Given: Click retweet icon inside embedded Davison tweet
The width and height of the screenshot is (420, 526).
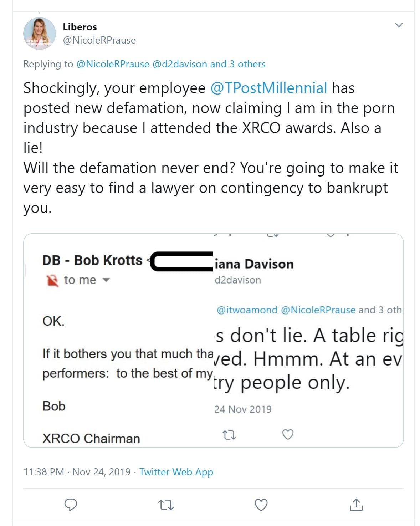Looking at the screenshot, I should 229,435.
